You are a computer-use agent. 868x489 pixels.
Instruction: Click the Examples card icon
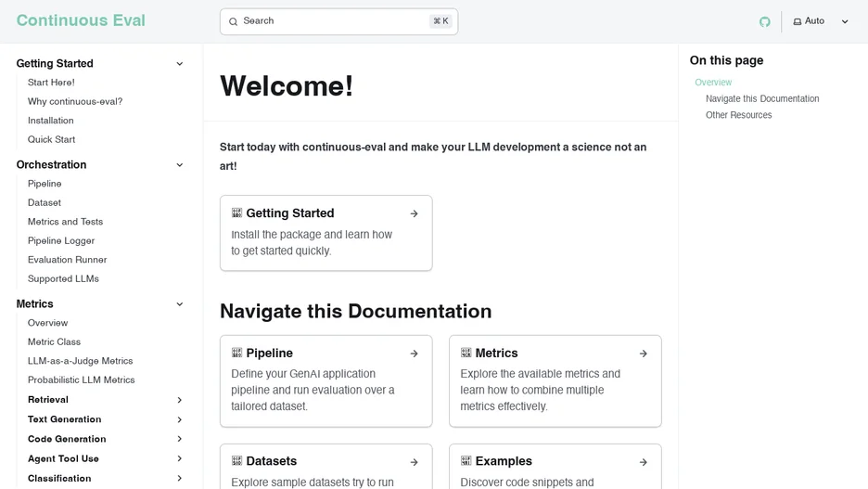click(466, 461)
